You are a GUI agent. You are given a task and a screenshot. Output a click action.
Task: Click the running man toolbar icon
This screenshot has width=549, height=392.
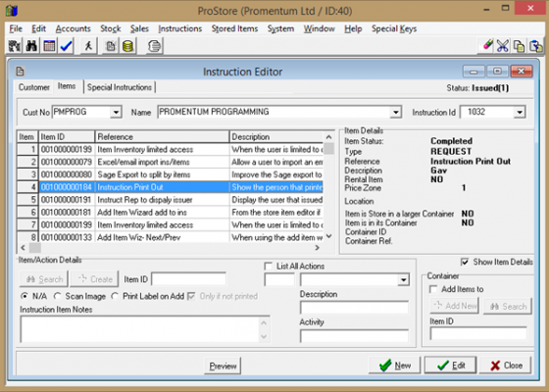point(88,46)
